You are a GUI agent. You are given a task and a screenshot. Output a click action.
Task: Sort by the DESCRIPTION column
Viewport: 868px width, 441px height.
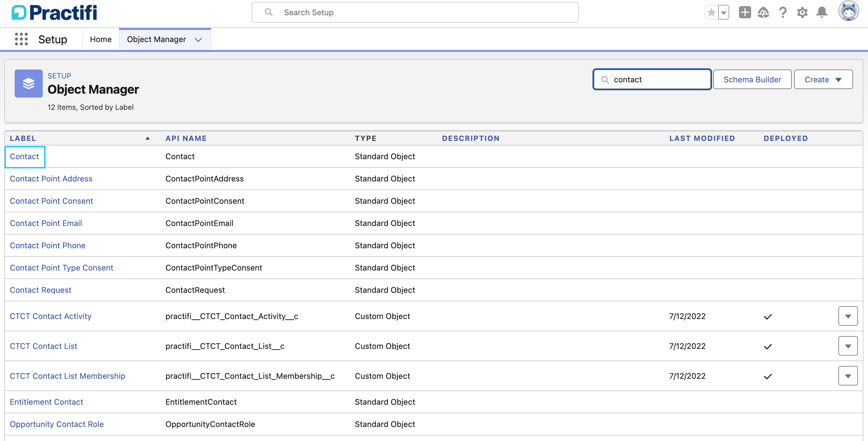(471, 138)
